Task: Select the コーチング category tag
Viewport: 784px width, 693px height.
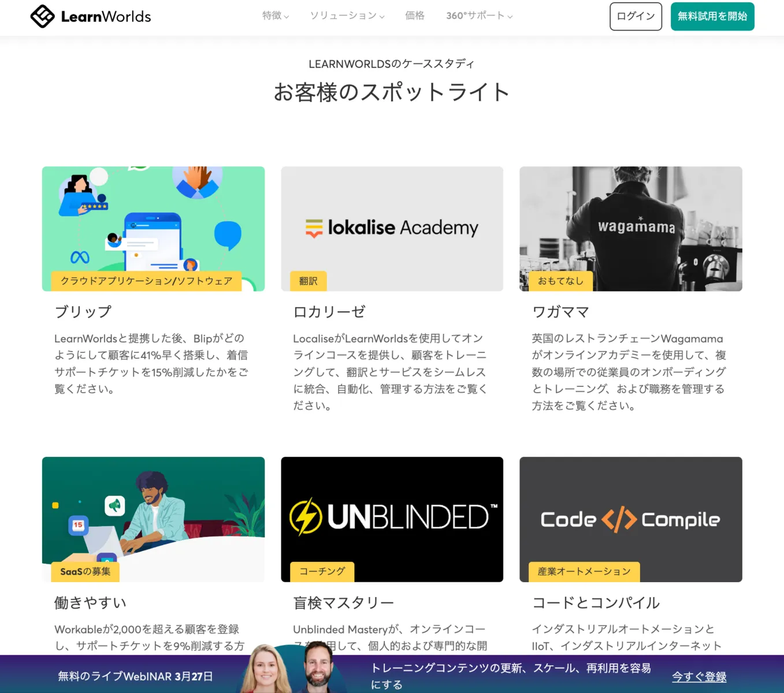Action: tap(322, 572)
